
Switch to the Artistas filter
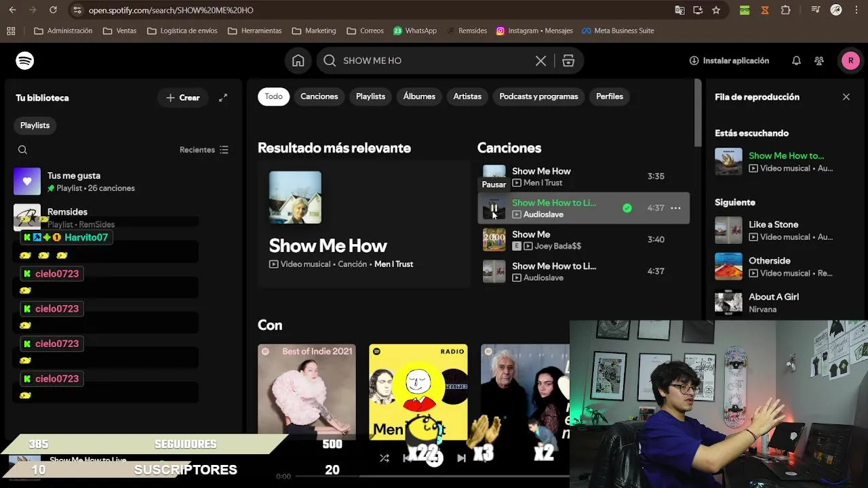coord(467,96)
